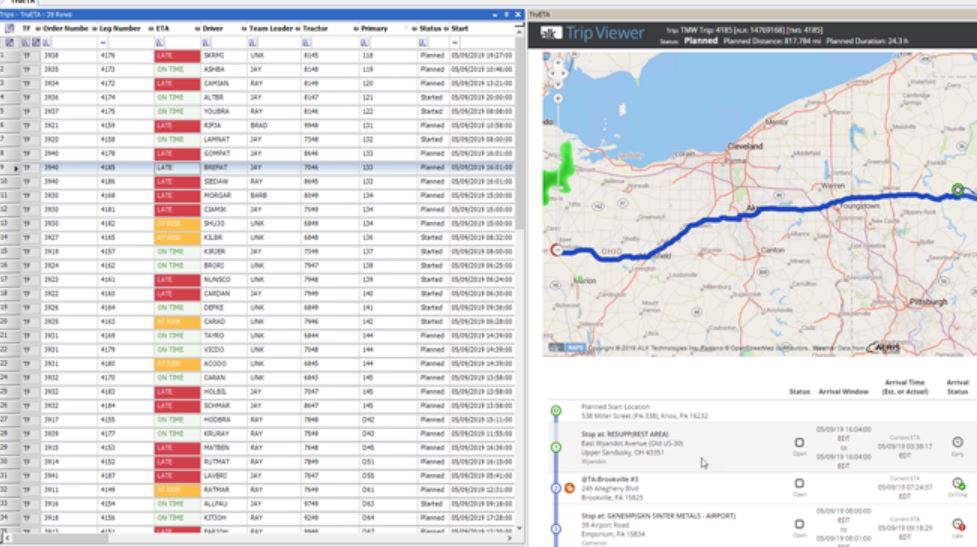Sort by Tractor column header
This screenshot has width=977, height=547.
click(x=315, y=29)
